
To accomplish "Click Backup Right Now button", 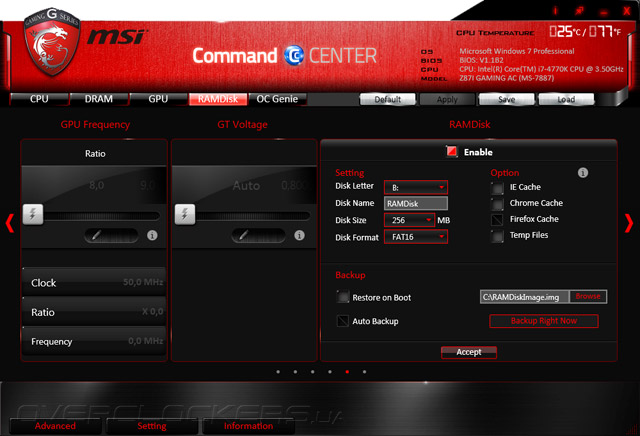I will (544, 321).
